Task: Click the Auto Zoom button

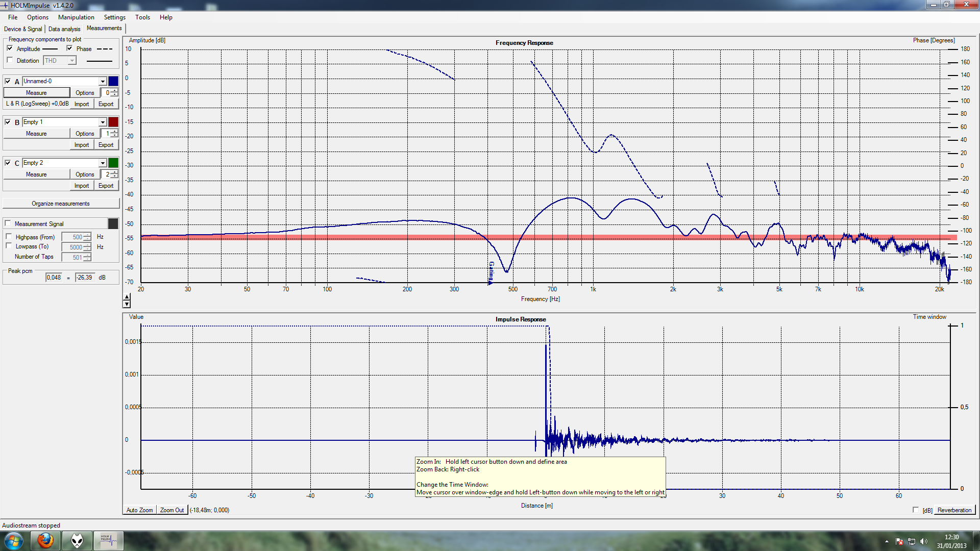Action: [x=139, y=510]
